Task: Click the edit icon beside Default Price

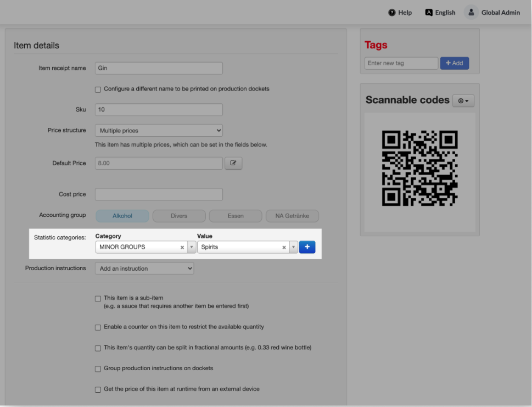Action: (x=233, y=163)
